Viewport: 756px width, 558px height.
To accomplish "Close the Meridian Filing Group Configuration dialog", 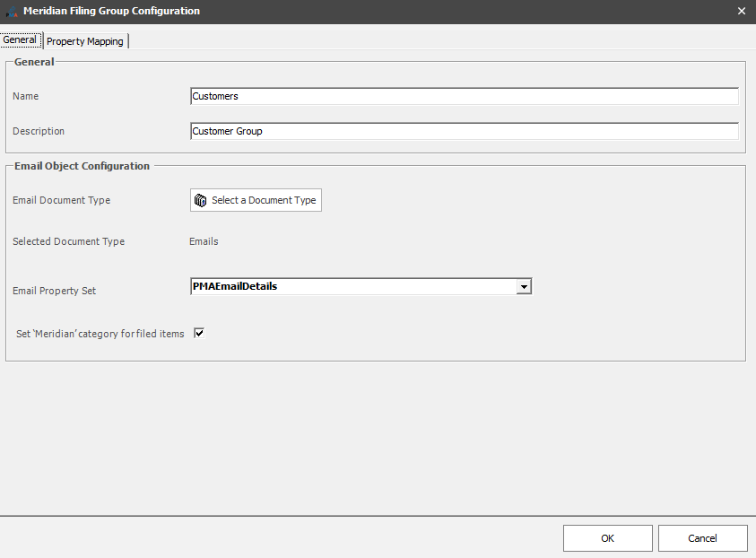I will pos(742,11).
